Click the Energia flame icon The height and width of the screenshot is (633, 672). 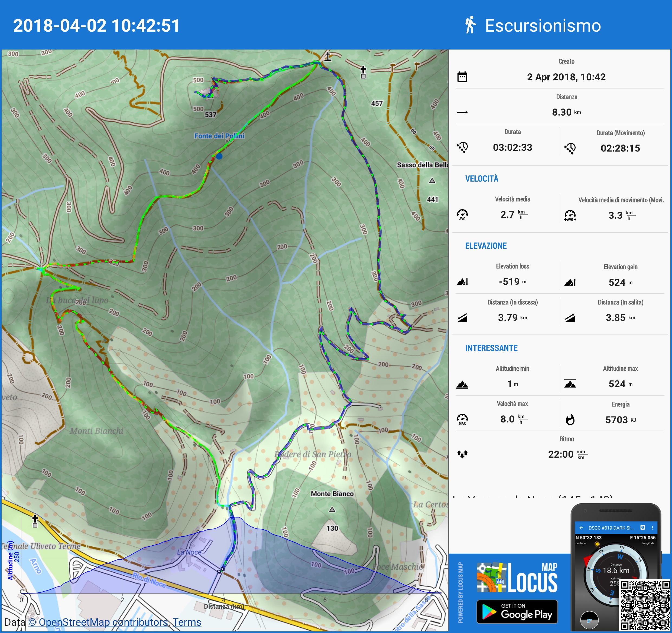click(570, 419)
